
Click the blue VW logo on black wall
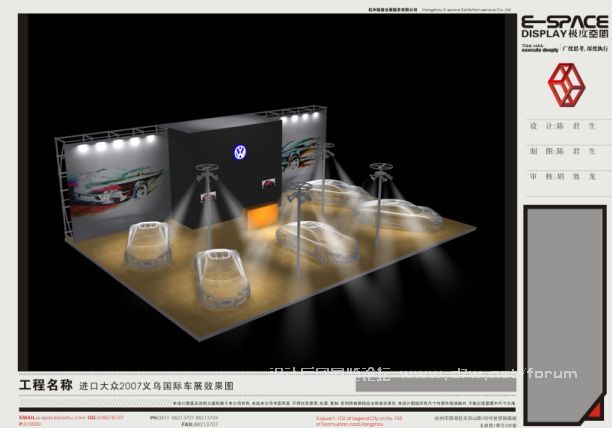tap(240, 152)
